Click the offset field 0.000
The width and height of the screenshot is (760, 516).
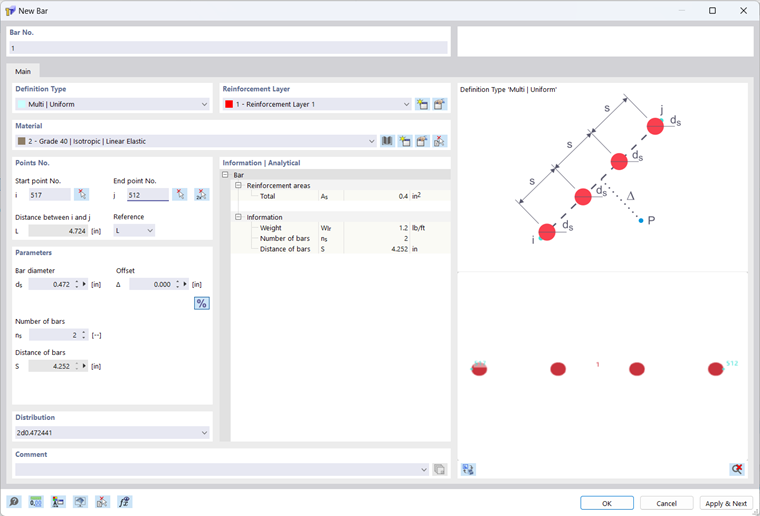coord(152,284)
